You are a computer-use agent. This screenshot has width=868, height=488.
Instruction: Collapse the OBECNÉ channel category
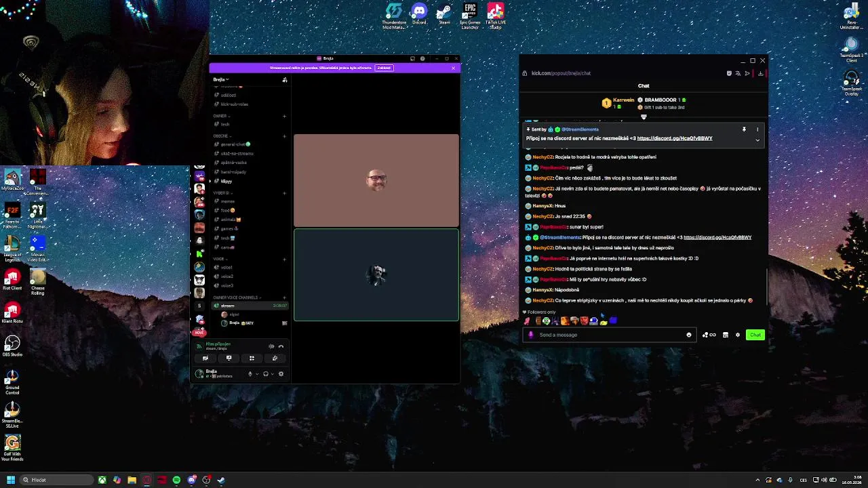[x=221, y=136]
